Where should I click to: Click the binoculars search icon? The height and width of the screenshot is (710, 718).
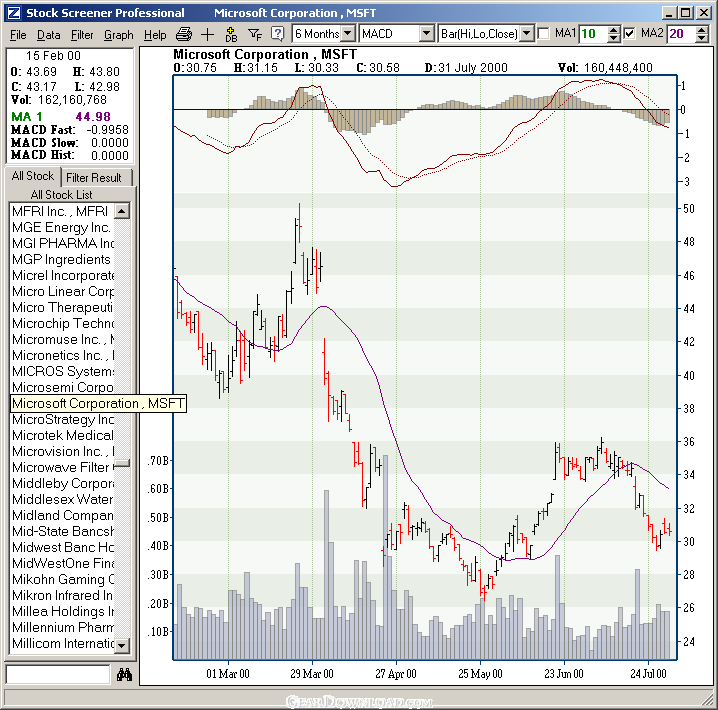click(124, 674)
